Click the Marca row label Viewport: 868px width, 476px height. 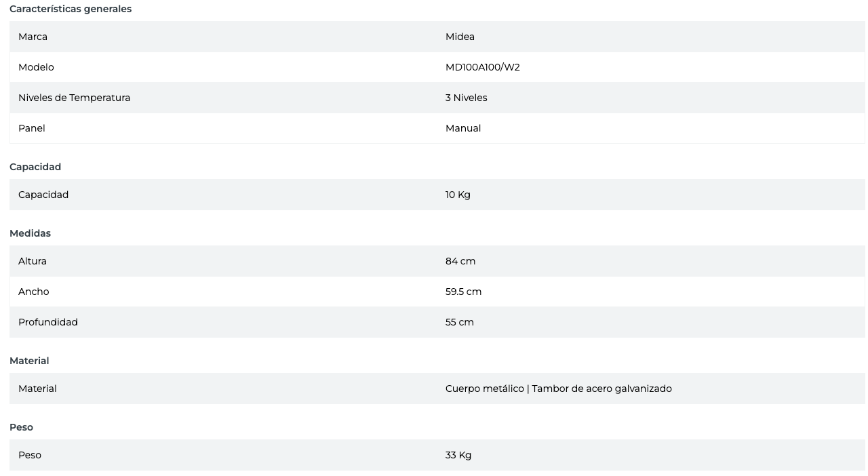pyautogui.click(x=33, y=37)
